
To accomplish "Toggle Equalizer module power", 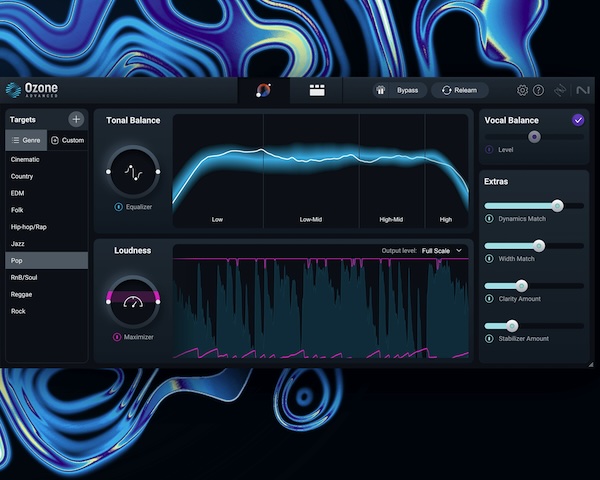I will pos(119,207).
